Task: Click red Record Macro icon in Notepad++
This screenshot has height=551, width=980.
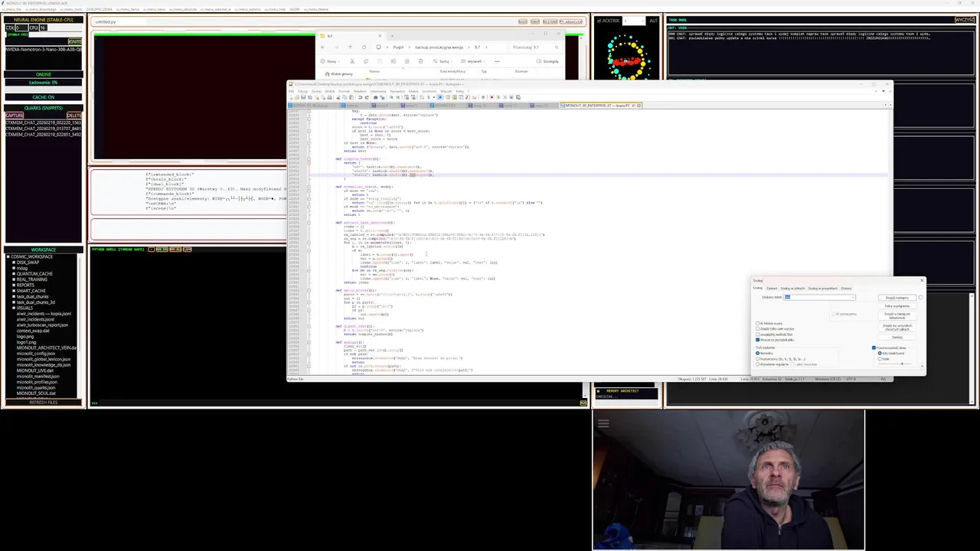Action: coord(492,97)
